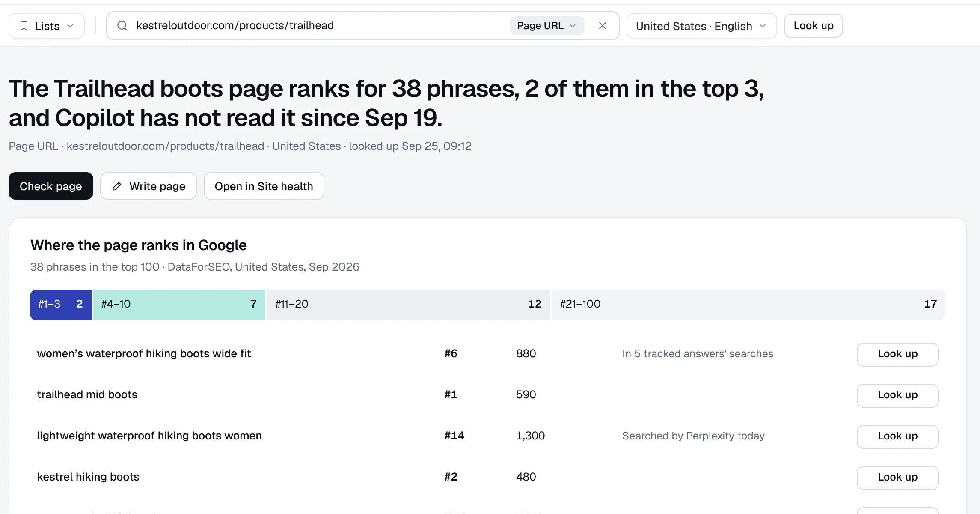Open in Site health button

[264, 186]
